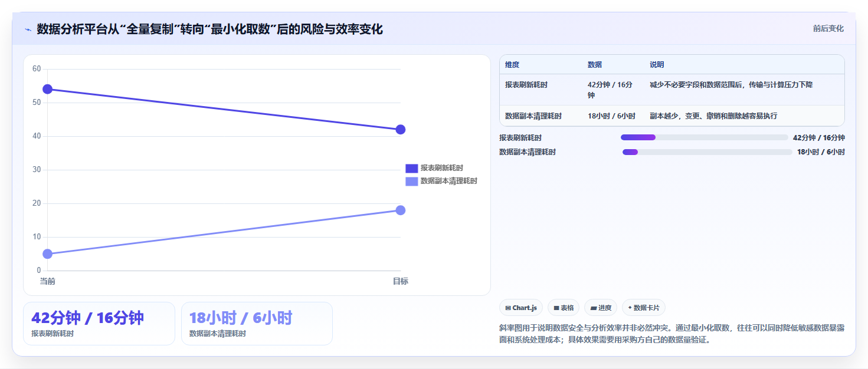Click the 60 y-axis tick label
This screenshot has height=369, width=868.
click(37, 69)
